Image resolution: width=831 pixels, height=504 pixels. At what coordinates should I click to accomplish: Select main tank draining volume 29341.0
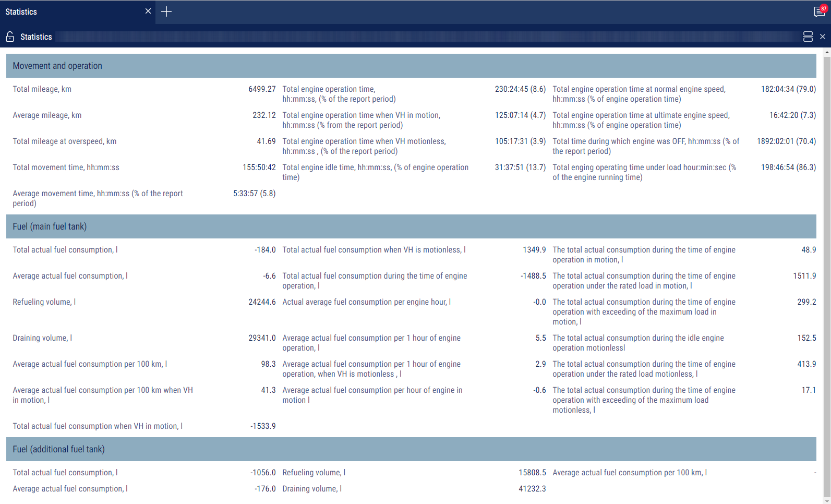[262, 338]
